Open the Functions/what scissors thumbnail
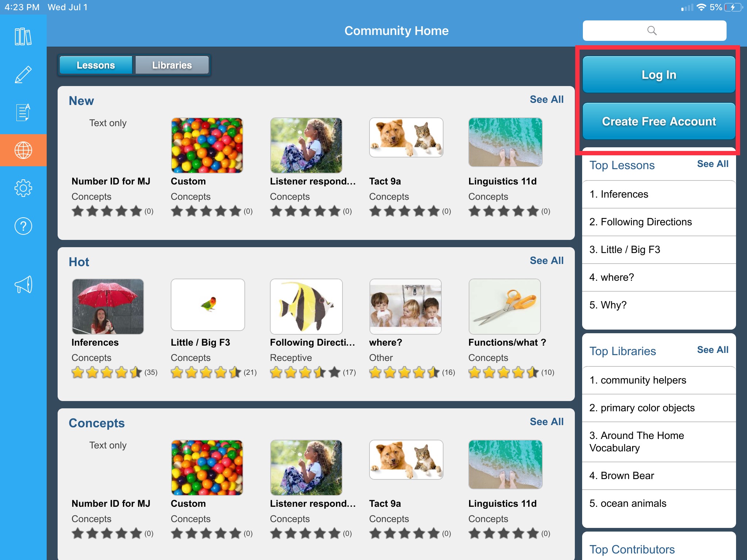This screenshot has height=560, width=747. [505, 307]
